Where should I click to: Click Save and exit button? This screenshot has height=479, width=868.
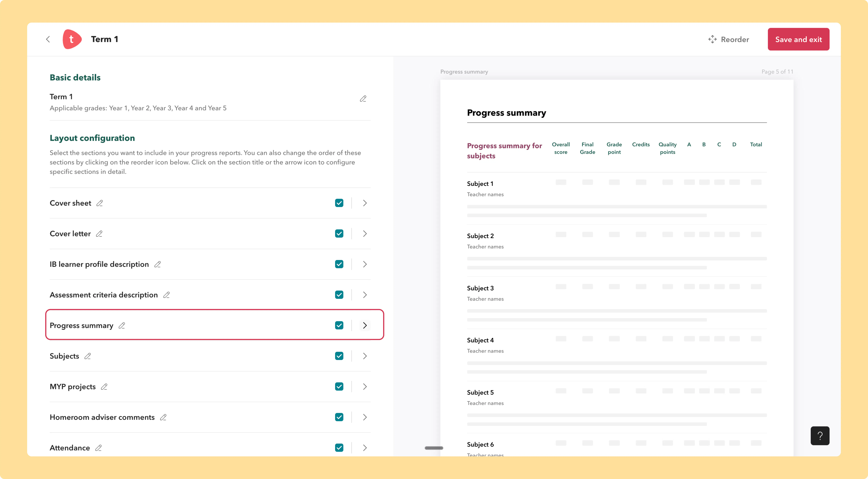click(799, 39)
